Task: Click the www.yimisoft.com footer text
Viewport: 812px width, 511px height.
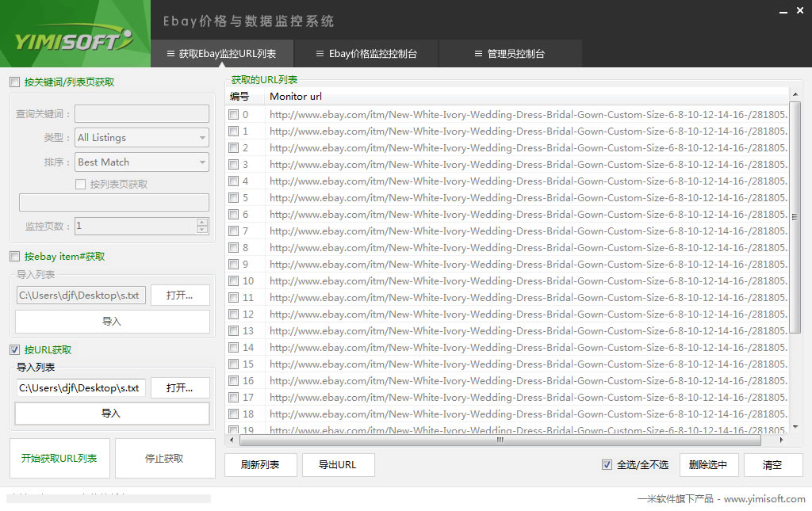Action: click(x=764, y=499)
